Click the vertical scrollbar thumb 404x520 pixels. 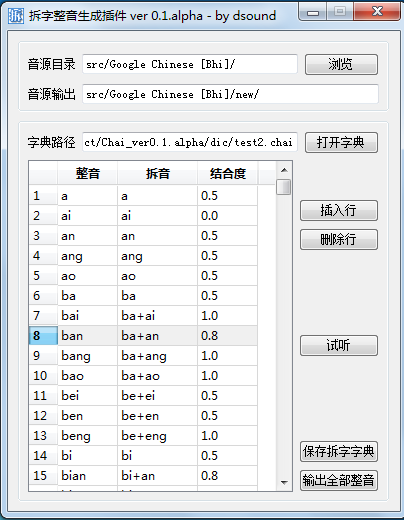click(284, 187)
